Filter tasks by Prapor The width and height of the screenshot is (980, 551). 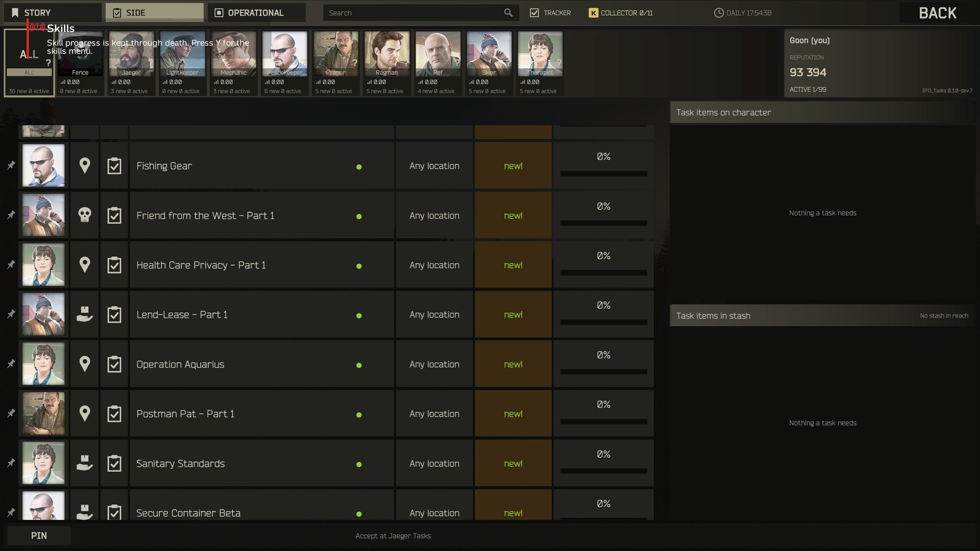click(335, 63)
